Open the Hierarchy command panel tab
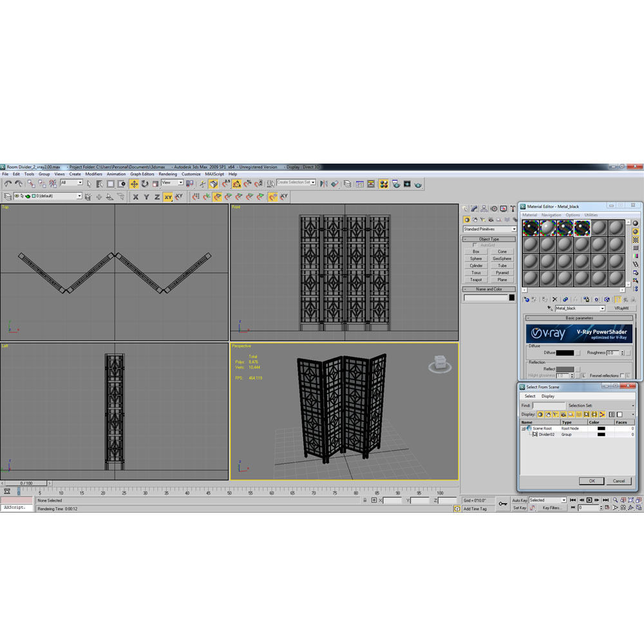Viewport: 644px width, 644px height. 484,209
